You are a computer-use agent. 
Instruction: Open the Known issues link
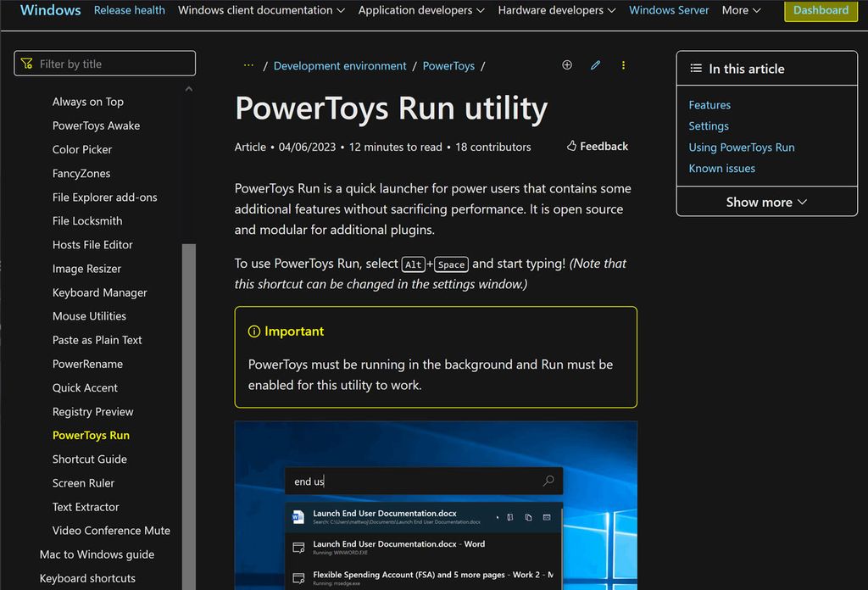point(721,168)
